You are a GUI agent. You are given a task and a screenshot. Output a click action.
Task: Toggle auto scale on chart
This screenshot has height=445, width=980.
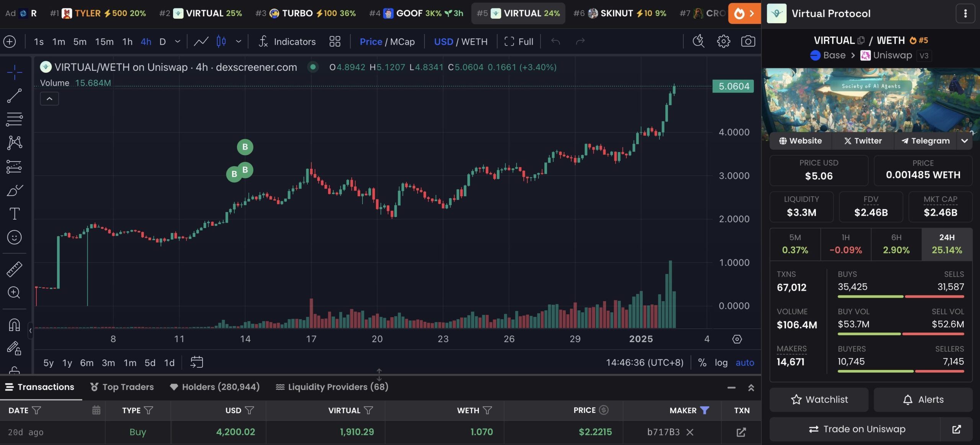coord(745,362)
